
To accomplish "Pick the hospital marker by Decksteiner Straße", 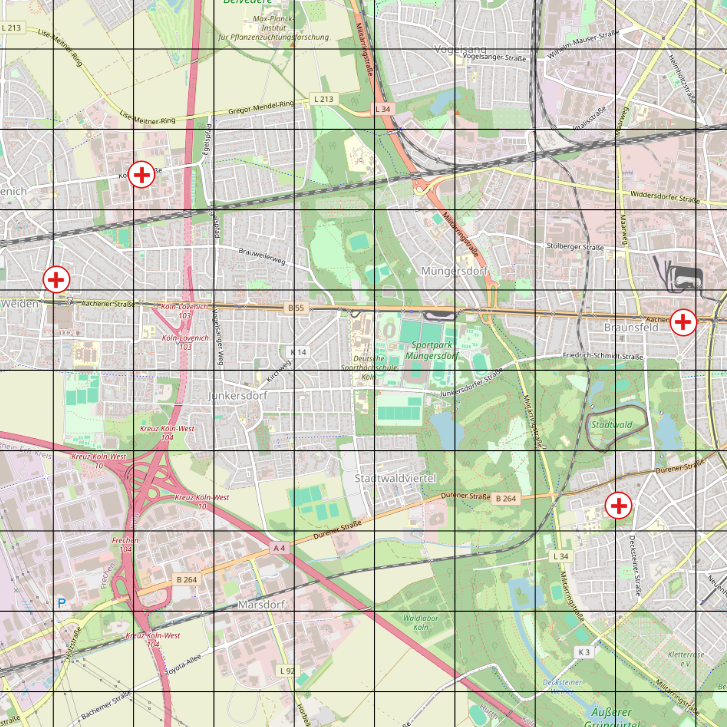I will click(619, 506).
